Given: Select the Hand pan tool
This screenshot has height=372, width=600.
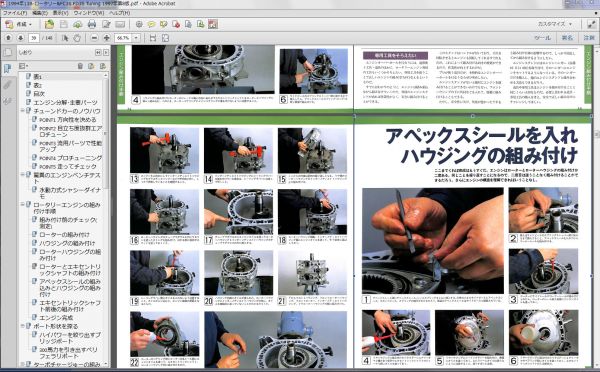Looking at the screenshot, I should click(77, 38).
